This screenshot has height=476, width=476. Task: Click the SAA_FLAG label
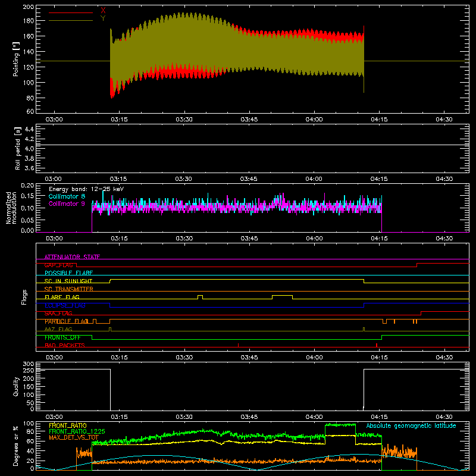pyautogui.click(x=58, y=314)
